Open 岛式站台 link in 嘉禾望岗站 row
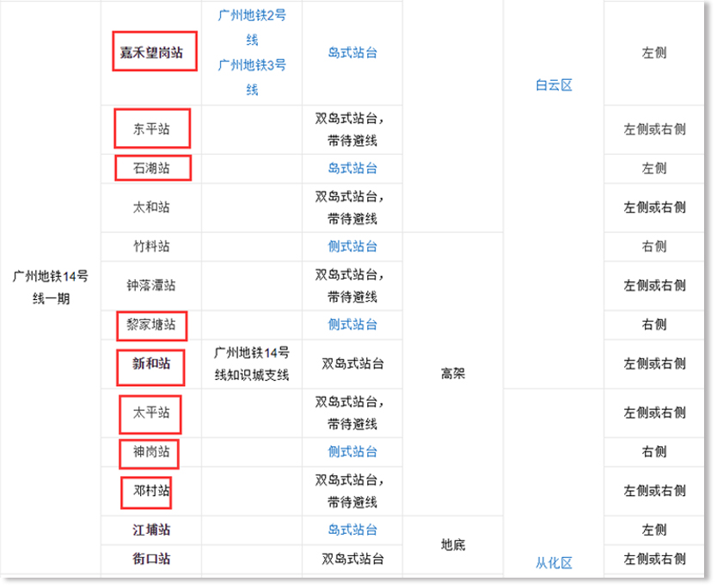Viewport: 717px width, 588px height. [352, 52]
